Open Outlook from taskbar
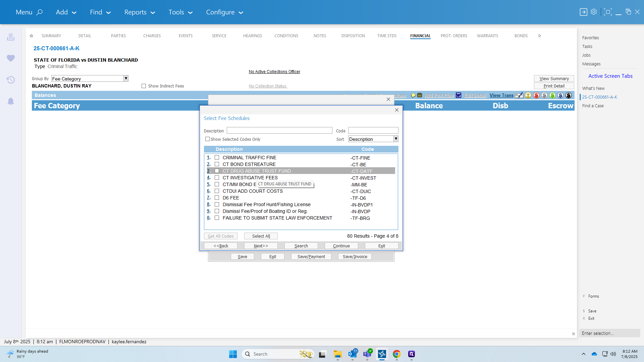Image resolution: width=644 pixels, height=362 pixels. (x=353, y=354)
